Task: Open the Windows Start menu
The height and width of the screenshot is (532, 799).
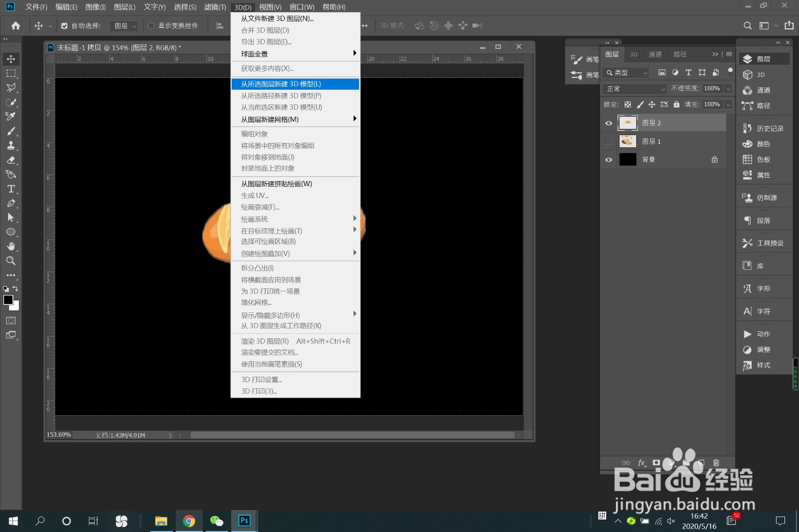Action: pos(13,521)
